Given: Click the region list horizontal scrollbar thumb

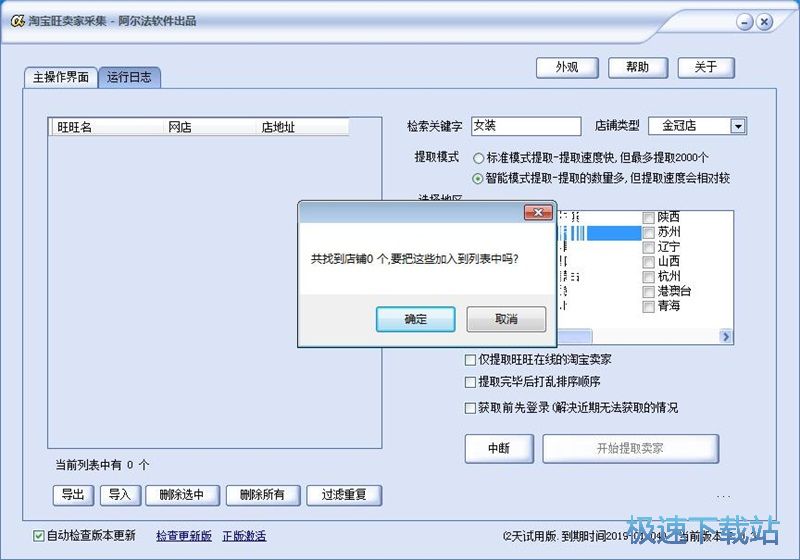Looking at the screenshot, I should (x=574, y=337).
